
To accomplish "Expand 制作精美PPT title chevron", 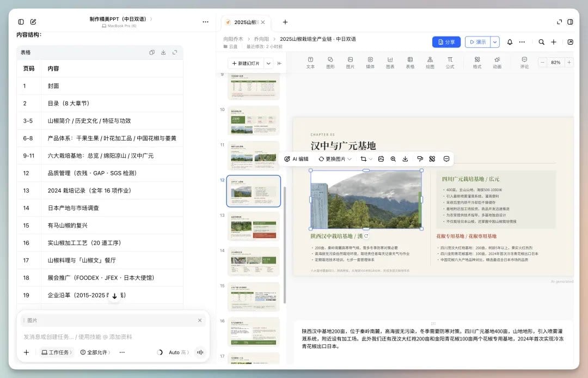I will coord(151,19).
